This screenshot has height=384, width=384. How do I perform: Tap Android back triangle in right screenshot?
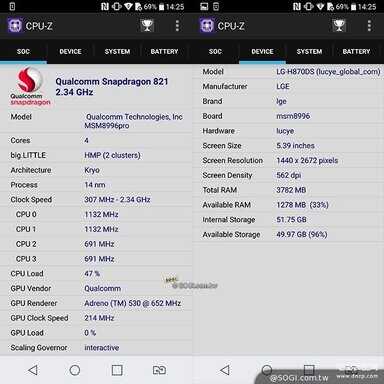tap(225, 370)
